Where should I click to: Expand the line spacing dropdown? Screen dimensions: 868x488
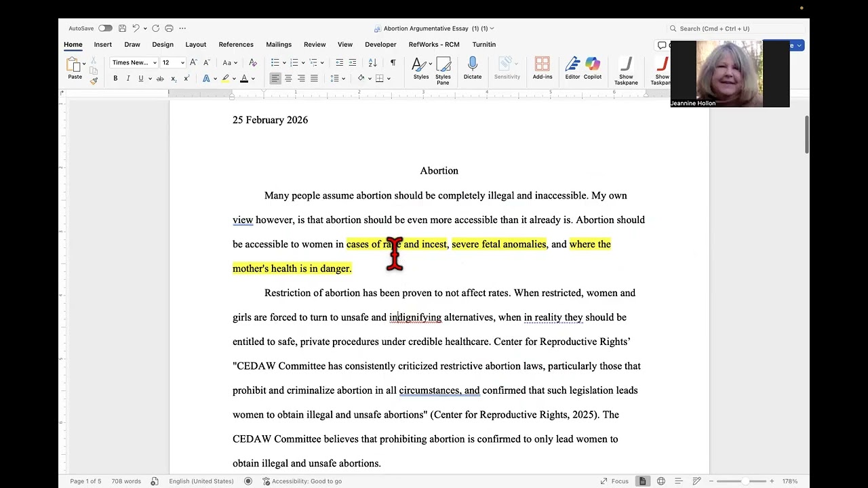[343, 79]
